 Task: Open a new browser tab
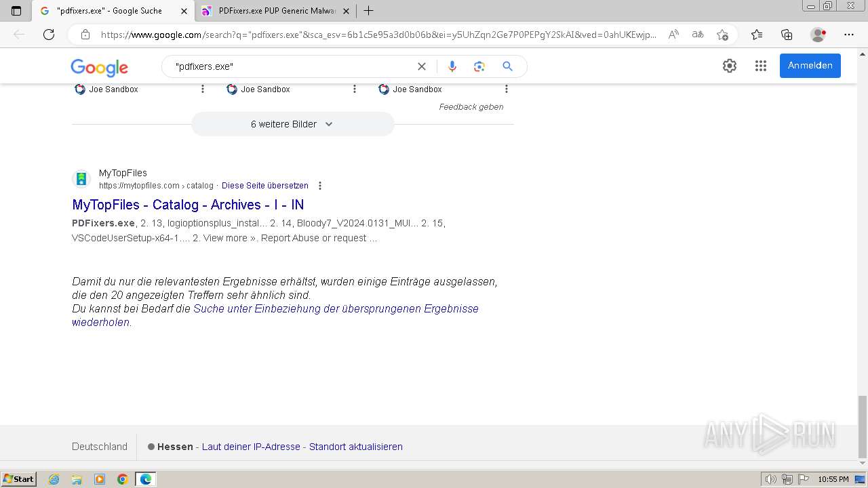(x=368, y=11)
